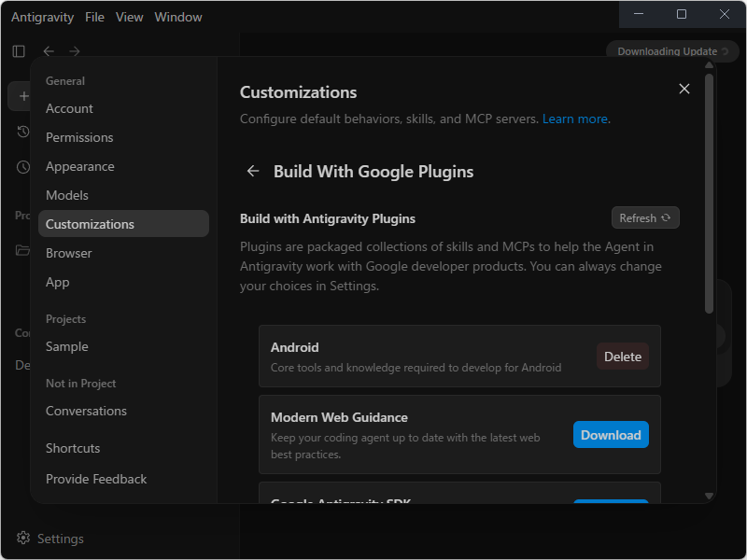Open the Sample project settings
This screenshot has width=747, height=560.
(123, 346)
